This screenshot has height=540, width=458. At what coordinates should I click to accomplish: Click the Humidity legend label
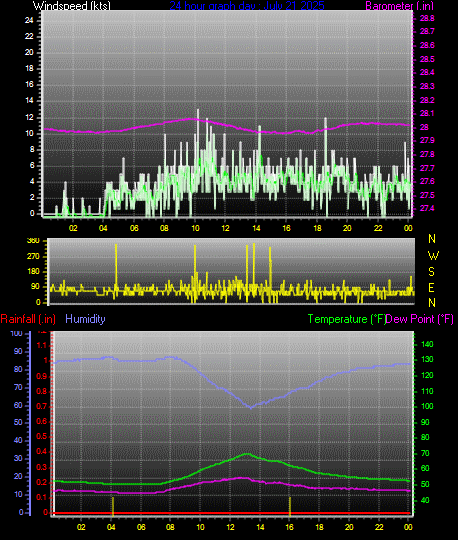(85, 319)
